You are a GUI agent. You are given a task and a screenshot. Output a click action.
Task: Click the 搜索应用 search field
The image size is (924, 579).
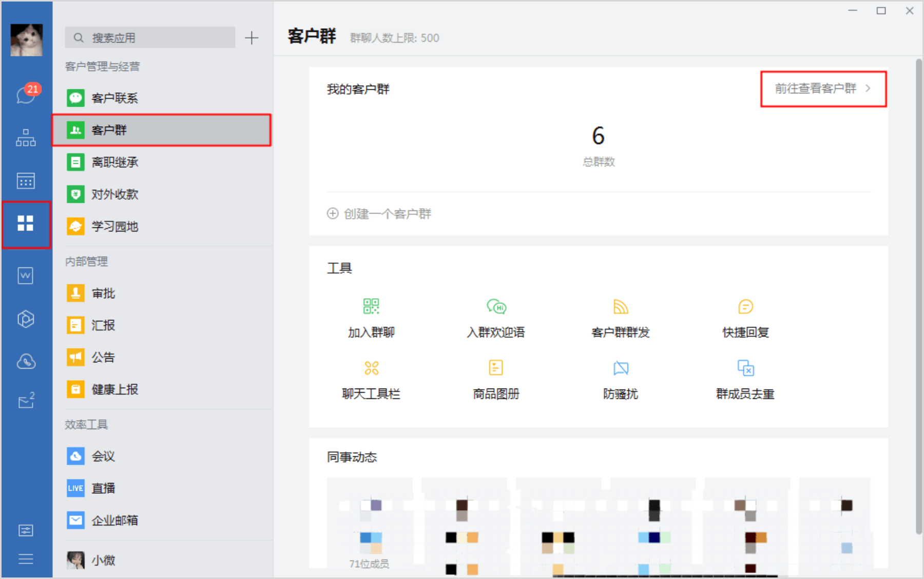pos(150,37)
